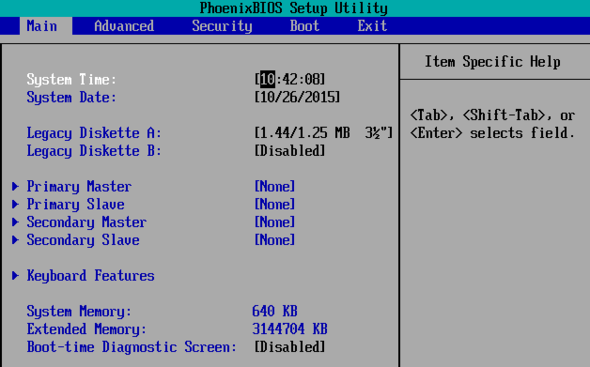Click Primary Master [None] value
Image resolution: width=590 pixels, height=367 pixels.
275,186
